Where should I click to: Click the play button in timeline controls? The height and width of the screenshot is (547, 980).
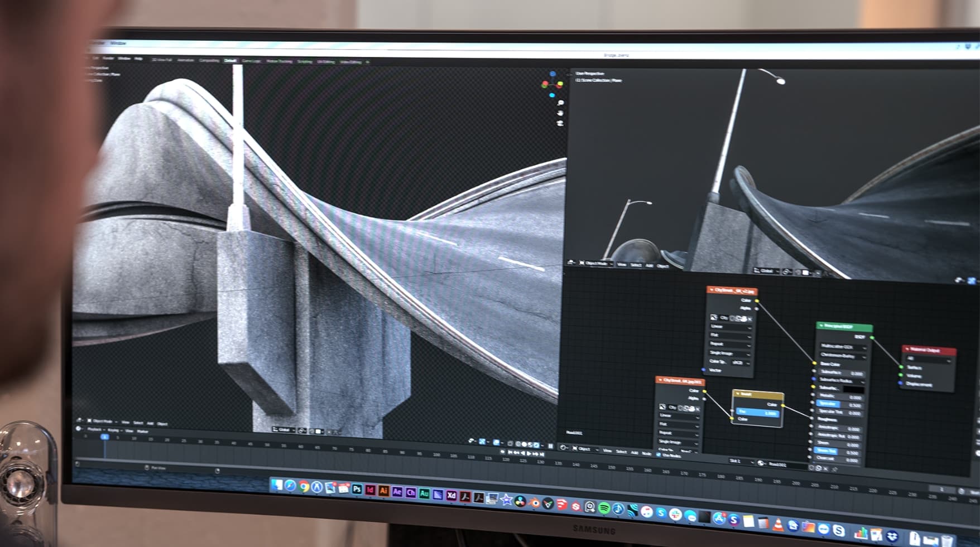point(528,453)
